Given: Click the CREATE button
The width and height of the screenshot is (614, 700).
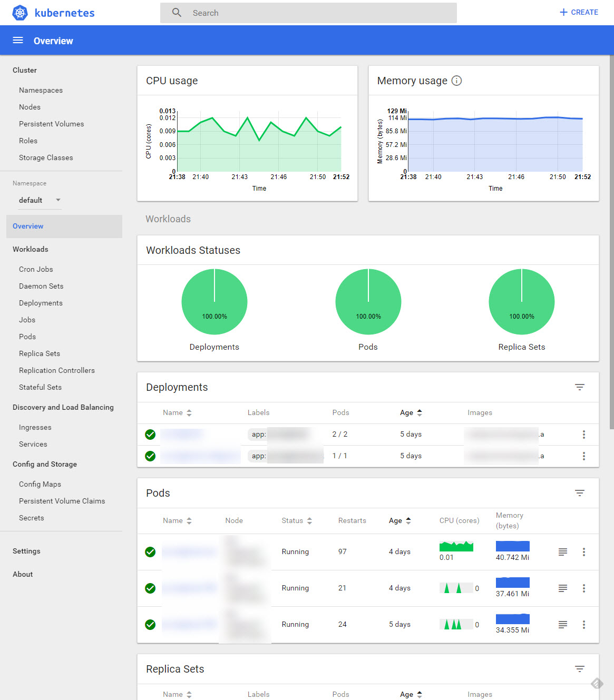Looking at the screenshot, I should click(578, 12).
